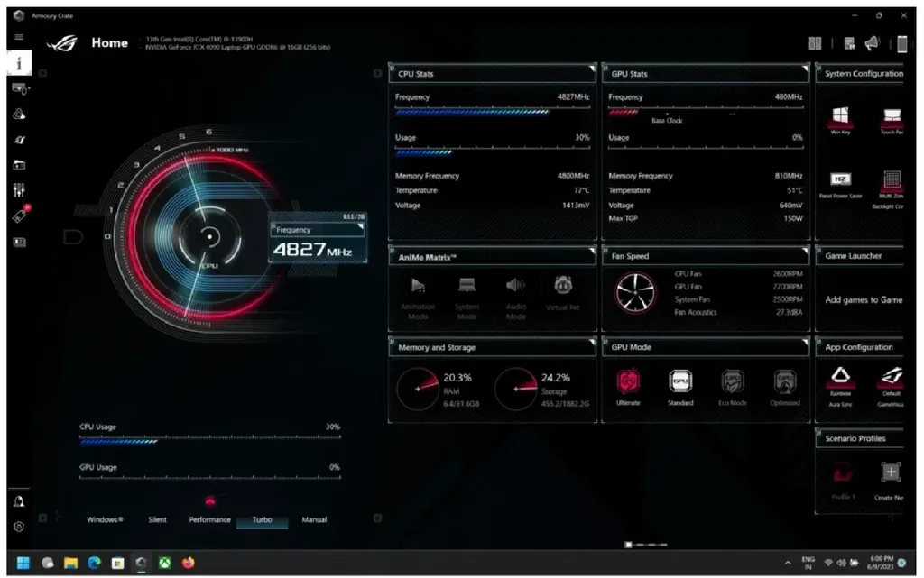Switch to the Performance operating mode

click(209, 519)
